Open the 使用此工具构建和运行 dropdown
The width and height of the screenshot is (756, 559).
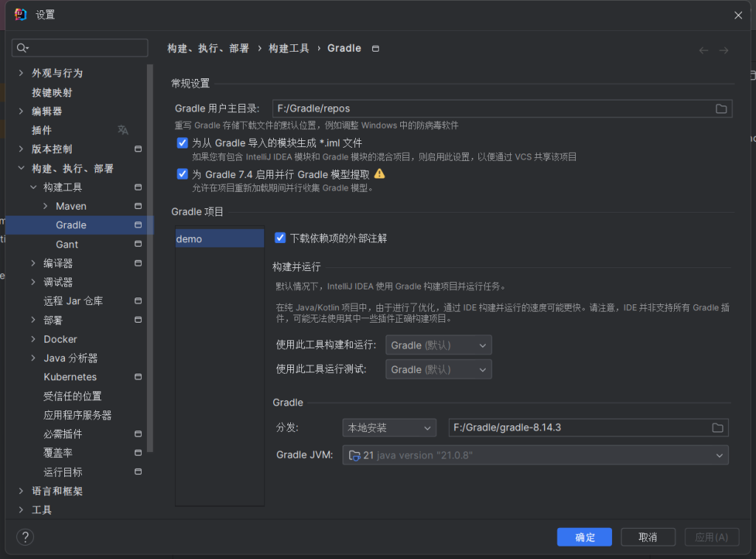(x=438, y=345)
